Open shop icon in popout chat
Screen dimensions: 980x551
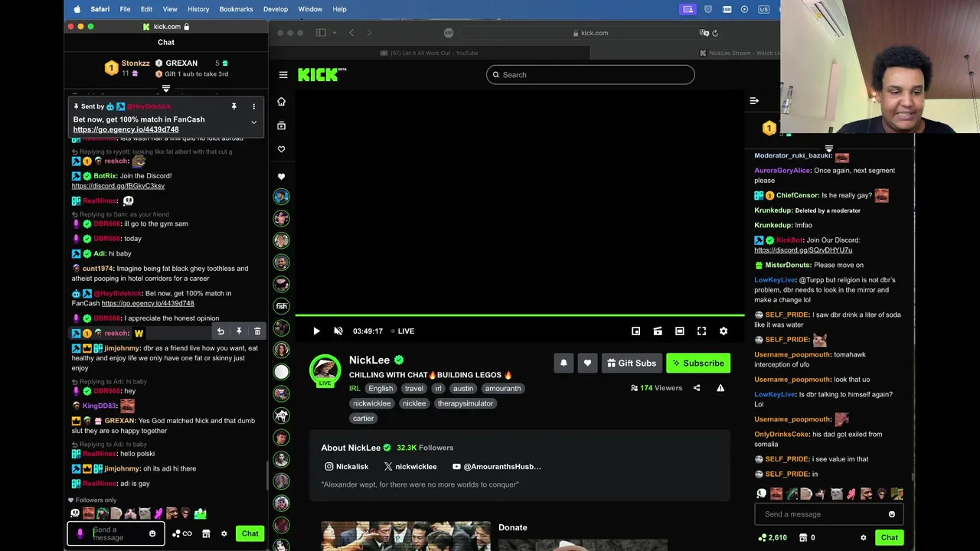point(206,533)
